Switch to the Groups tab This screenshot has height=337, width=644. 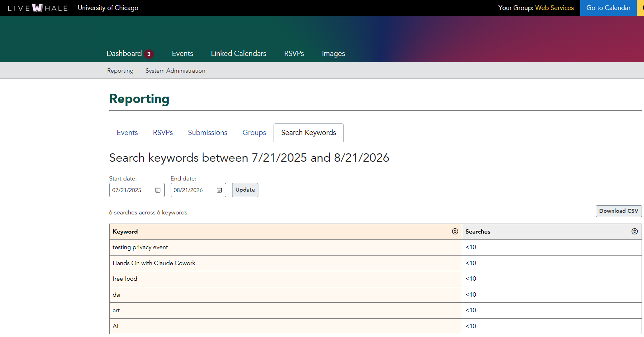254,133
